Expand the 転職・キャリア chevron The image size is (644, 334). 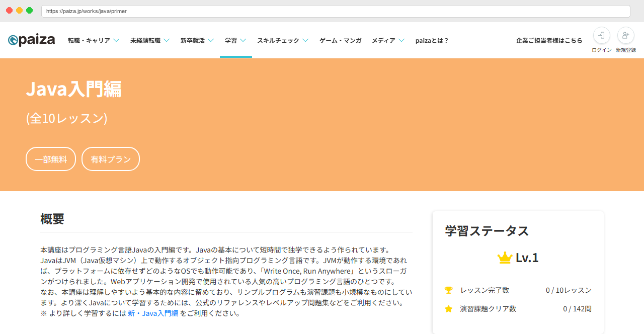click(x=116, y=40)
